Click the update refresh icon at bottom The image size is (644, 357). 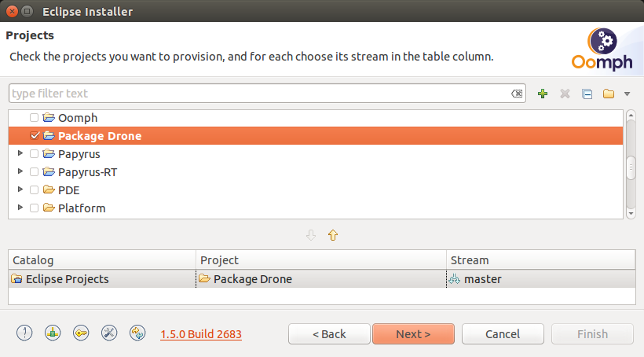pyautogui.click(x=137, y=333)
